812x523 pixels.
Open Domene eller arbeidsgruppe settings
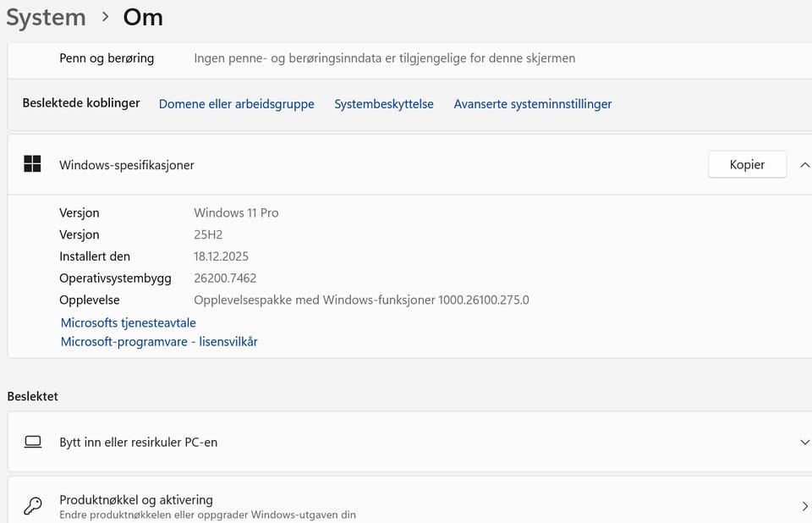point(236,103)
